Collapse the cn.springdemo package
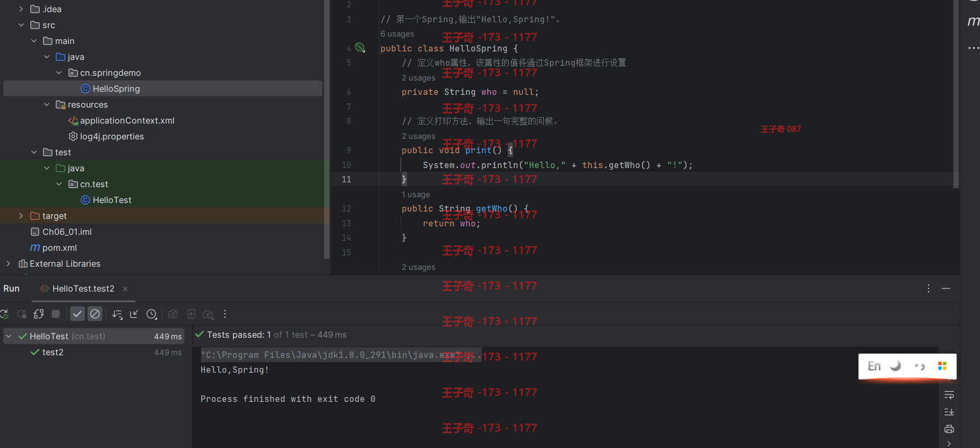This screenshot has height=448, width=980. pos(59,73)
